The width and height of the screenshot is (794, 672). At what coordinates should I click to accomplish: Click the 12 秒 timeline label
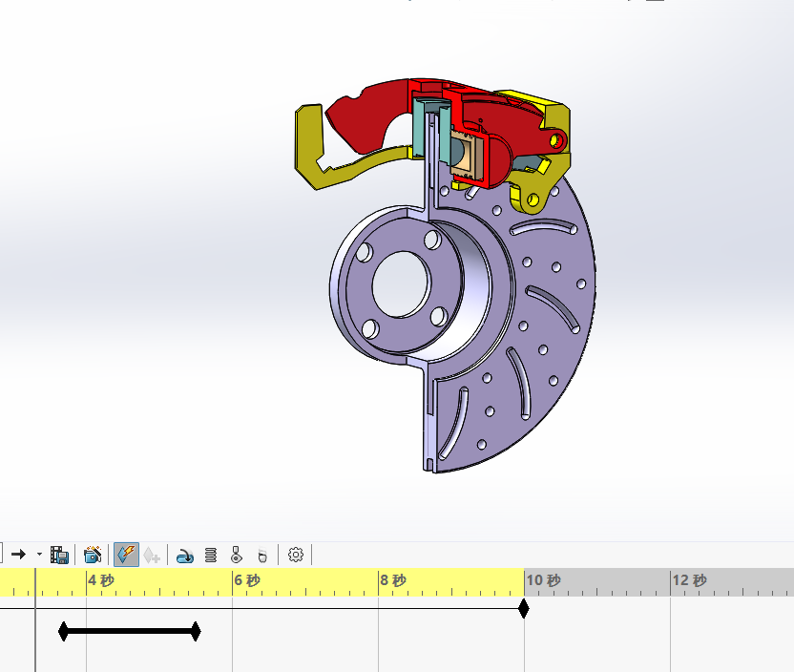(x=690, y=580)
